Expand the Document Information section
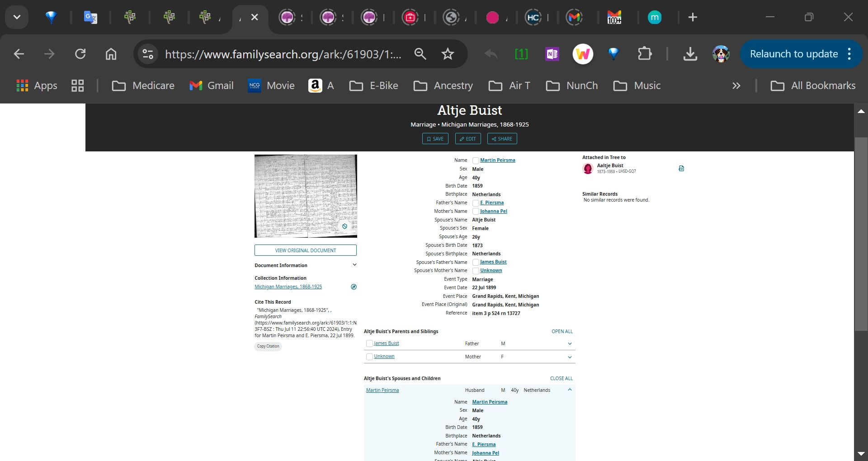This screenshot has height=461, width=868. point(354,265)
